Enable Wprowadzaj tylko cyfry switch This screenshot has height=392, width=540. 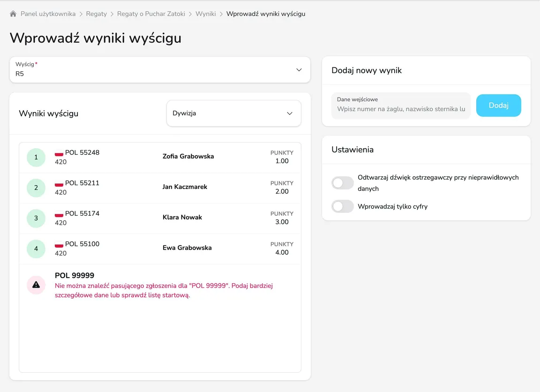pyautogui.click(x=342, y=206)
